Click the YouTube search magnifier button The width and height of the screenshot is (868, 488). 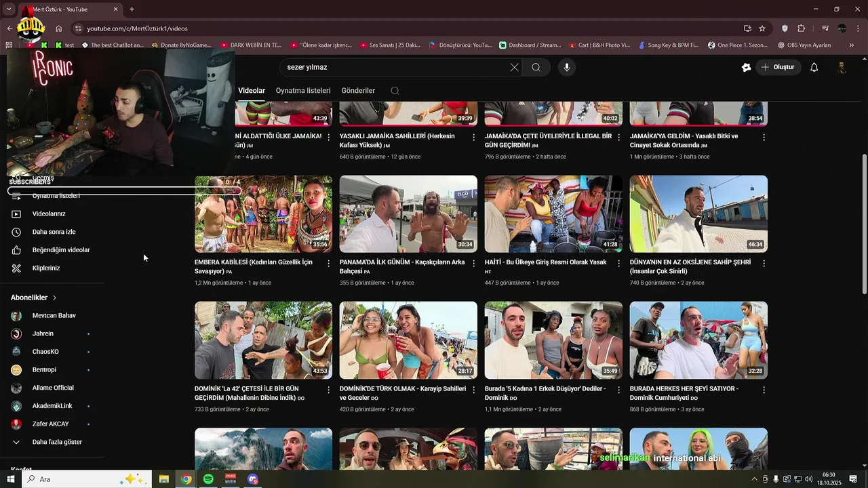click(x=536, y=67)
